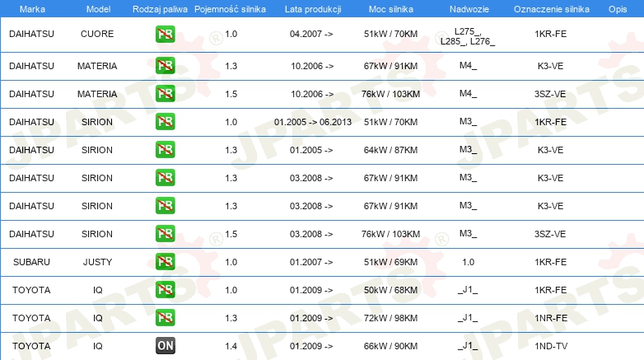644x360 pixels.
Task: Select the Marka column header
Action: click(32, 9)
